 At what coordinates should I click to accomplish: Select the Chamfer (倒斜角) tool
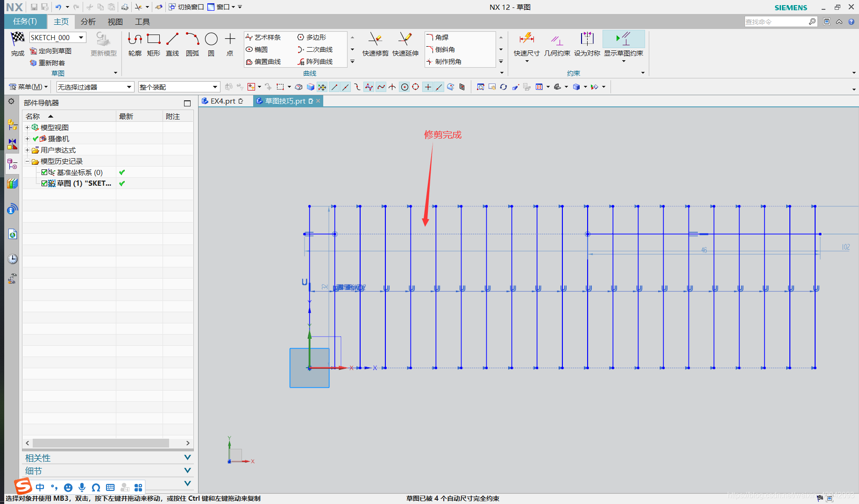pos(441,49)
